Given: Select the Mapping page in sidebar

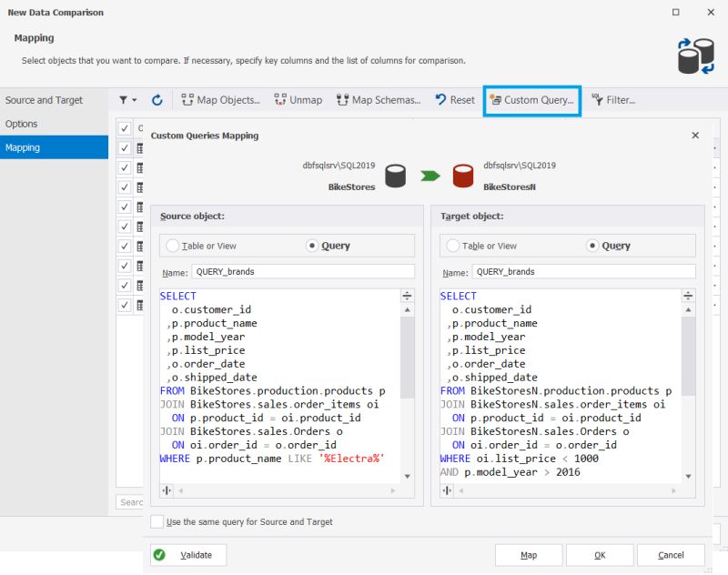Looking at the screenshot, I should (54, 147).
